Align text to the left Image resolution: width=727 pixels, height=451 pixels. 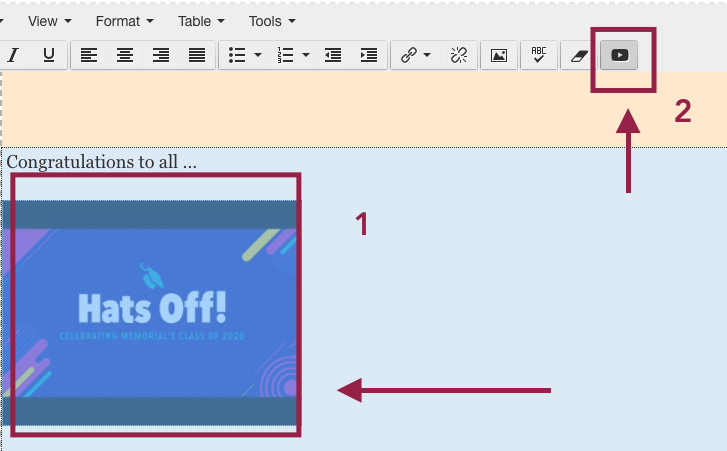click(x=89, y=55)
